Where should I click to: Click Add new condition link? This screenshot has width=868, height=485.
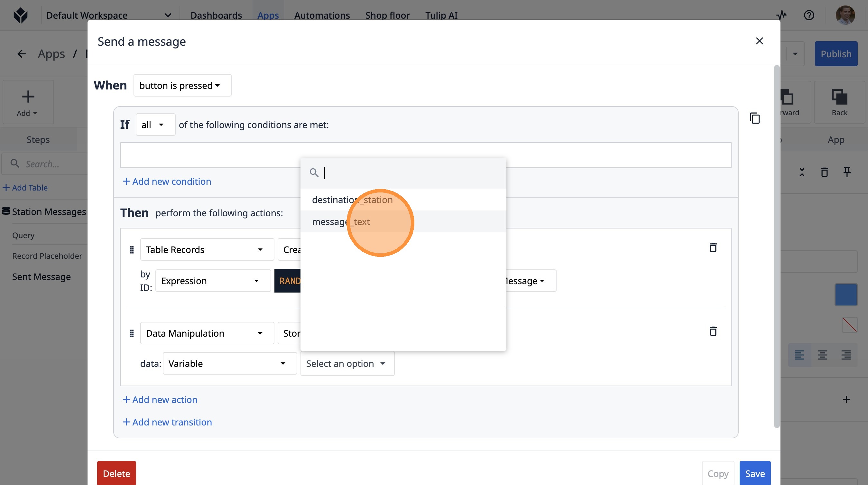coord(167,181)
